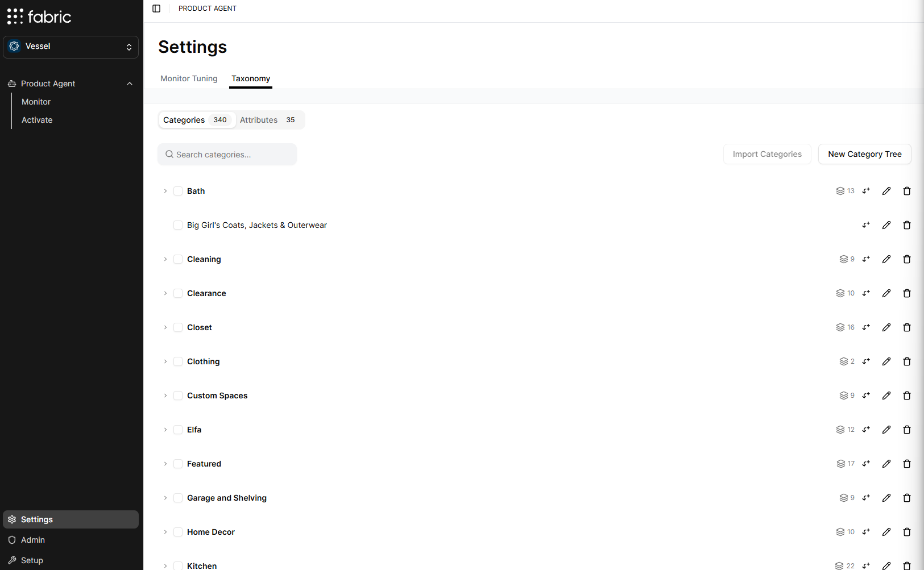Open Settings in the sidebar

[71, 519]
